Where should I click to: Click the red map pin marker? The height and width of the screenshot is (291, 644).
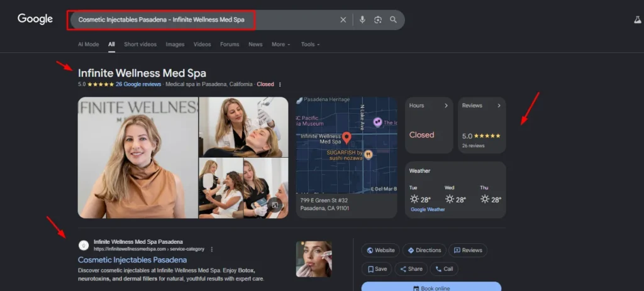click(x=347, y=138)
